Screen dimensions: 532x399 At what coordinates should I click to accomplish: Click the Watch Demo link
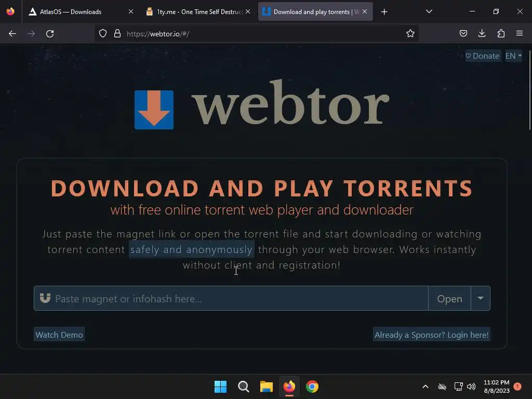pyautogui.click(x=59, y=335)
